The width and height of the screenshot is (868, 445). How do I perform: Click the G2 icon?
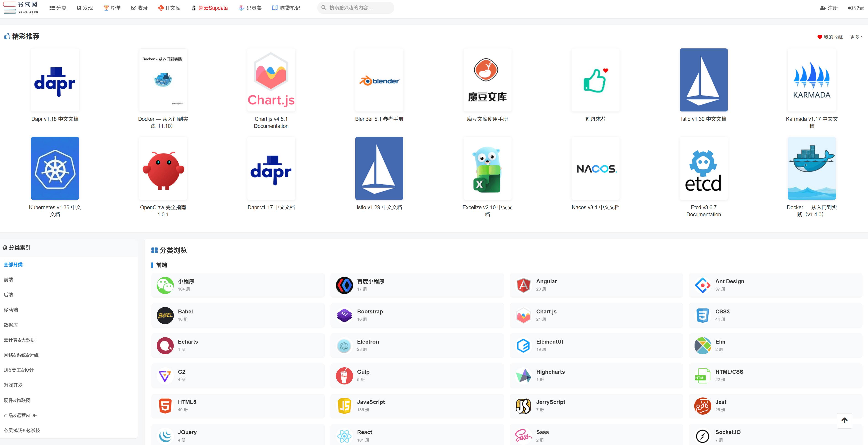point(165,376)
